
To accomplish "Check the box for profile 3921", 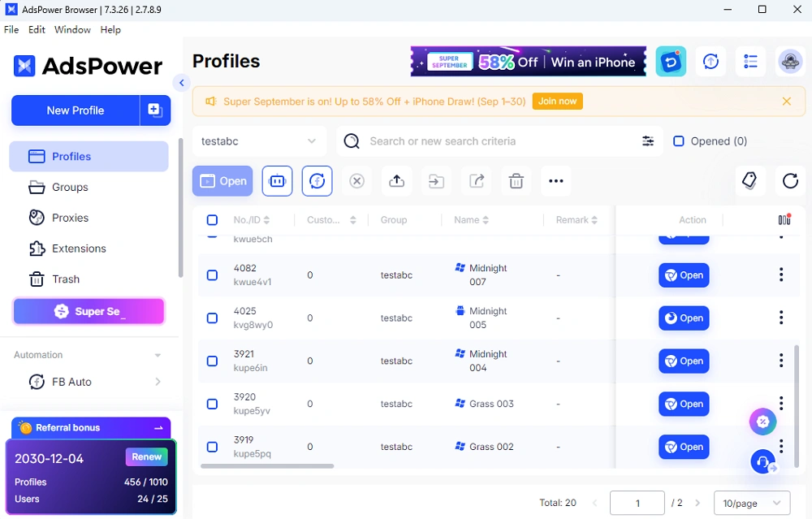I will (x=212, y=361).
